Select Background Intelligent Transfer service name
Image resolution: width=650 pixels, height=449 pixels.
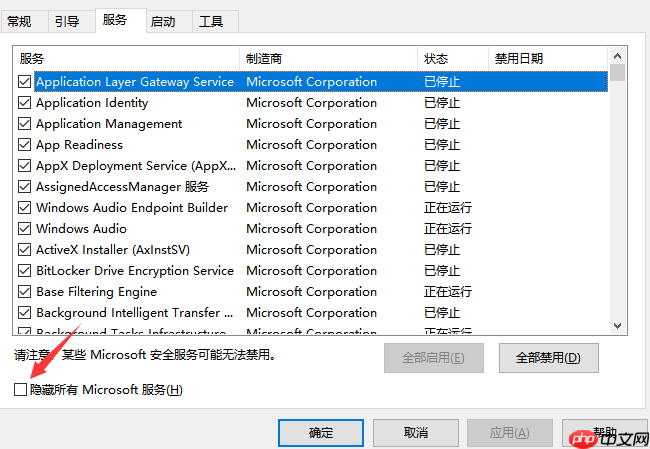pyautogui.click(x=135, y=313)
